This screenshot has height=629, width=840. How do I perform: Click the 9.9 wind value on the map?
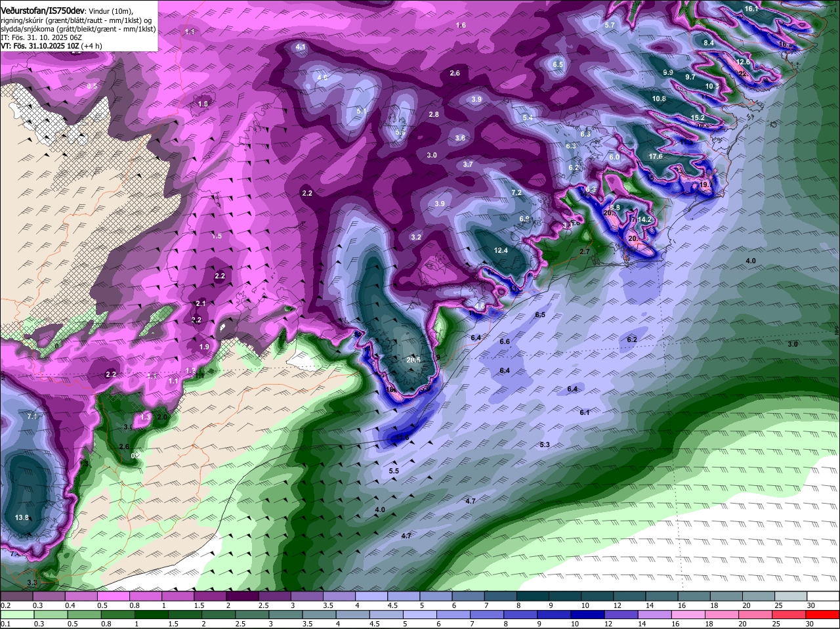pos(668,72)
